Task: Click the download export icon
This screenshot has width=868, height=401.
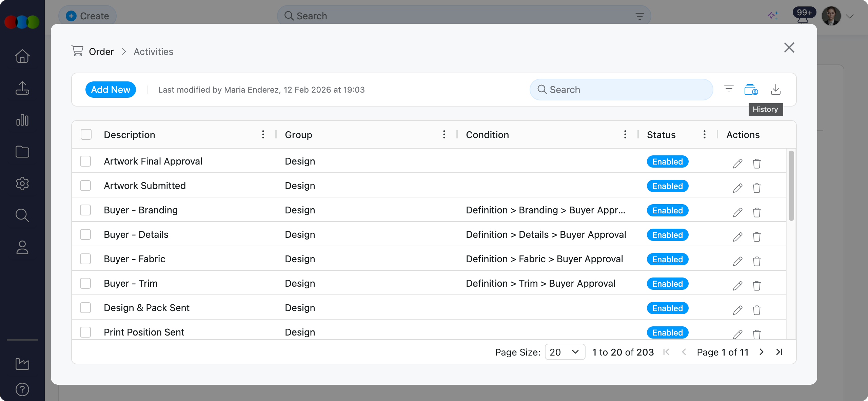Action: point(776,90)
